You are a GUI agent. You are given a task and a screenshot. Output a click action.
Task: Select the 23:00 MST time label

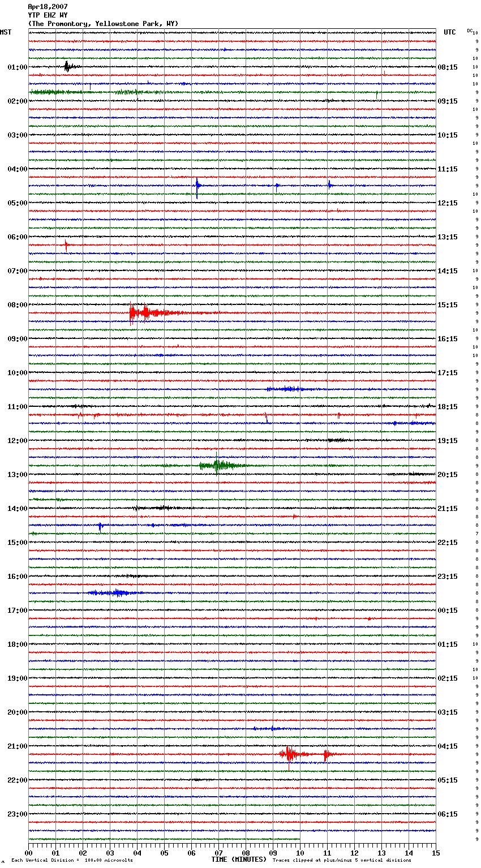click(18, 814)
